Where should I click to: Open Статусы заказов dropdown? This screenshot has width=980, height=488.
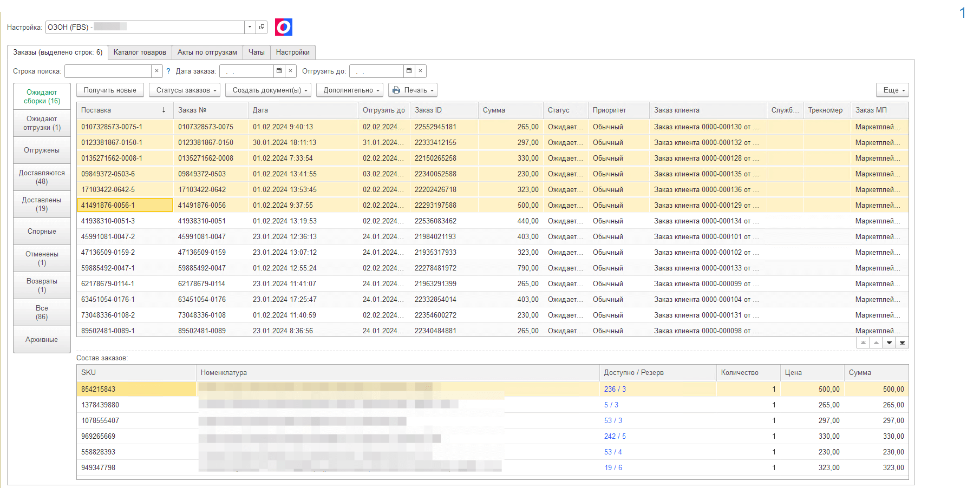[185, 90]
